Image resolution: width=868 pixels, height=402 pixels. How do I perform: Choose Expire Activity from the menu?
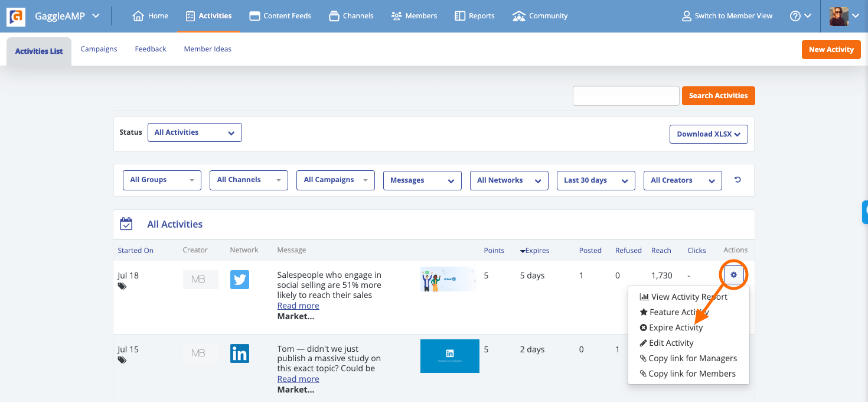[x=671, y=328]
